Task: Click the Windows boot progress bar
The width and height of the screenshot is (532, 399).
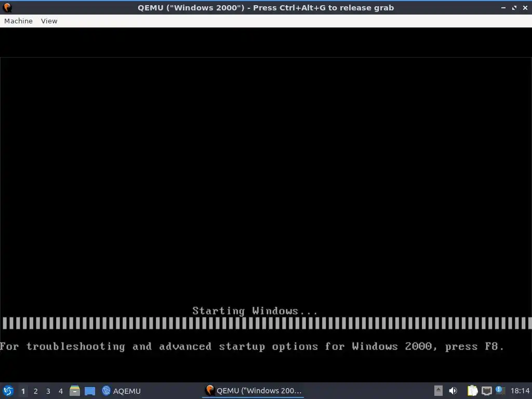Action: (x=266, y=323)
